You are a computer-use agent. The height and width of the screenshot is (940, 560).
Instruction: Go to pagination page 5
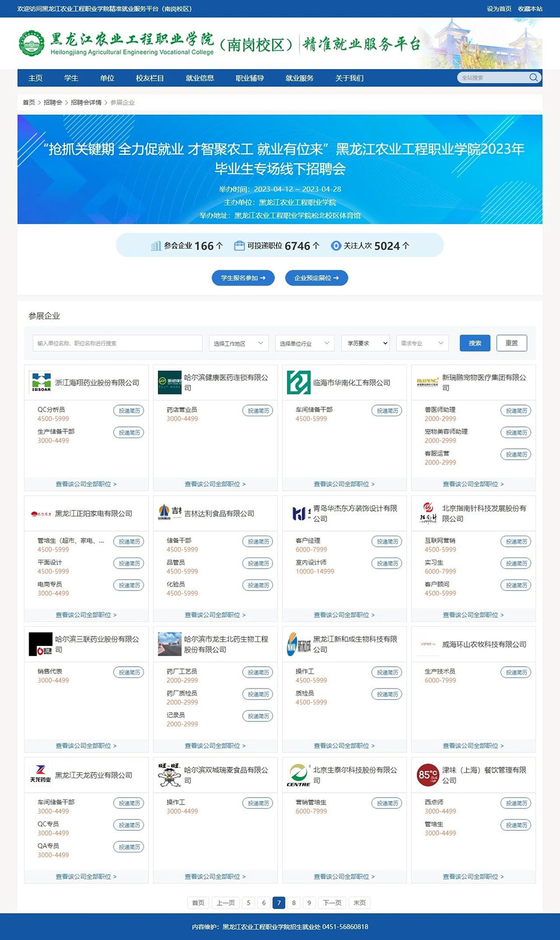249,902
